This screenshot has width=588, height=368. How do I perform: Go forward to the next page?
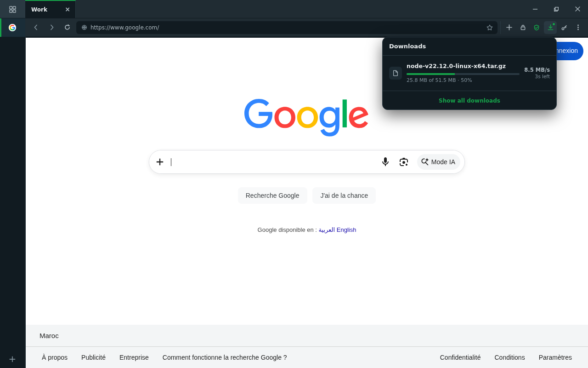click(52, 28)
